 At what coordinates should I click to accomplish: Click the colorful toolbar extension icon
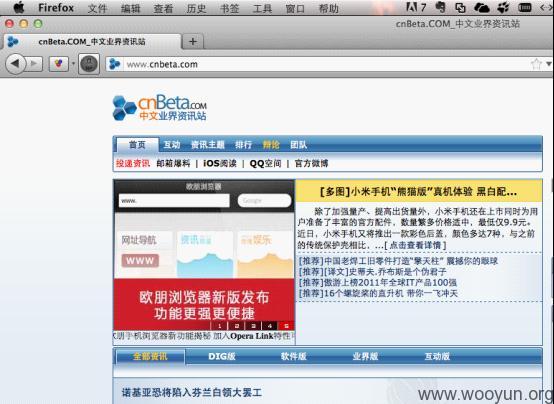coord(59,64)
